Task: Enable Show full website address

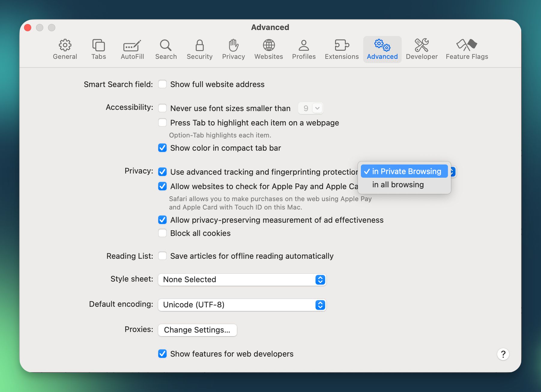Action: click(162, 84)
